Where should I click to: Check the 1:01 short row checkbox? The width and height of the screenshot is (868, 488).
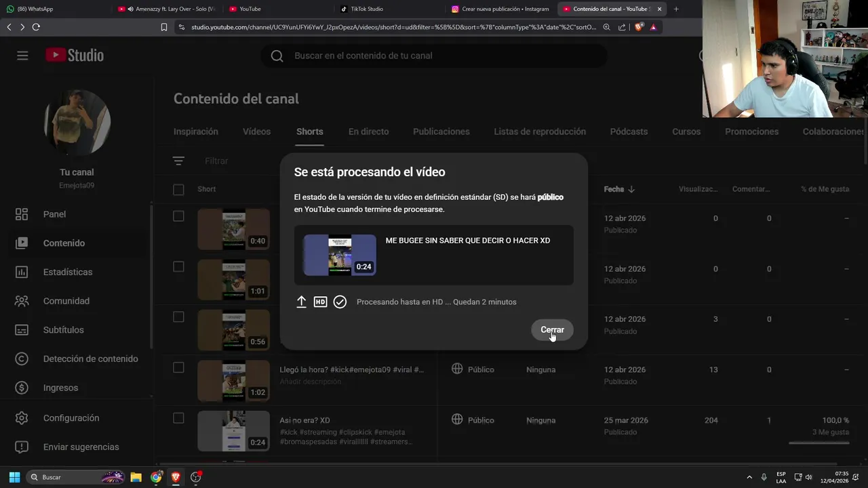coord(178,266)
